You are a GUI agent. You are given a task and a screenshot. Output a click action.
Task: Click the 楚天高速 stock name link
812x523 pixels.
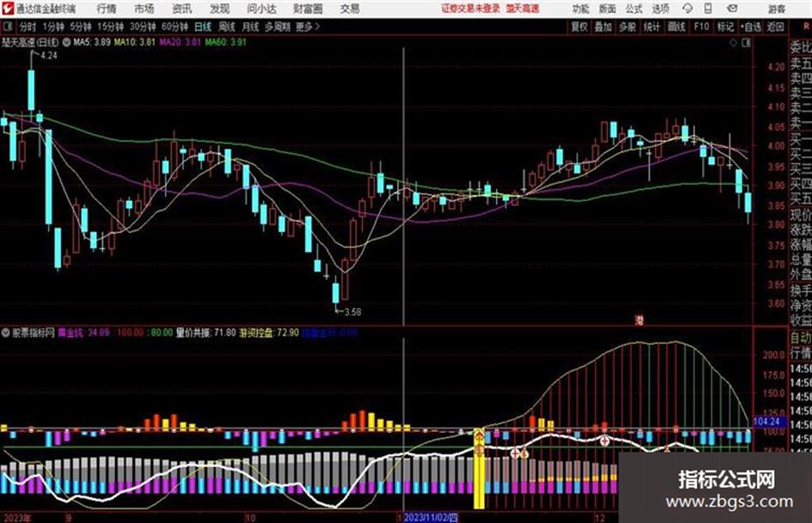click(x=522, y=9)
